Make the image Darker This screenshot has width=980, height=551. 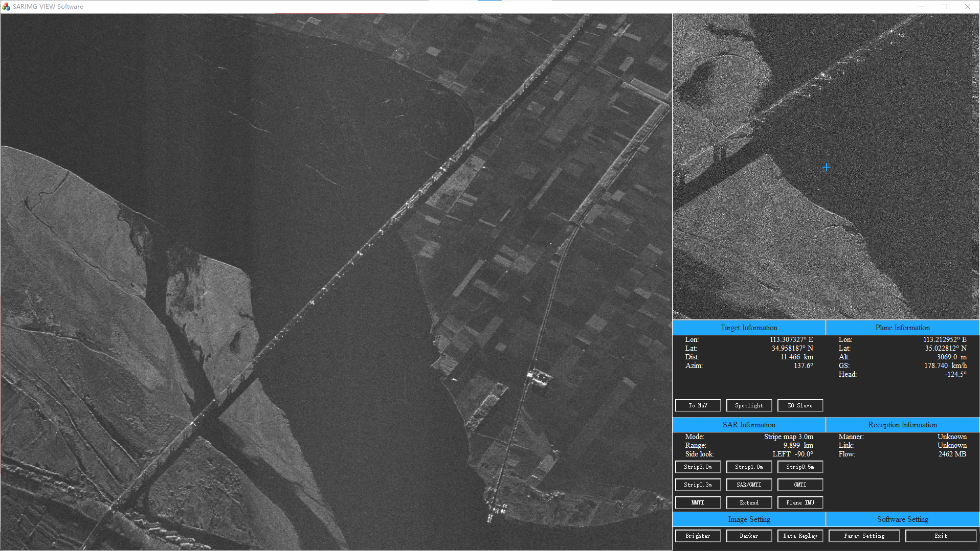tap(749, 536)
